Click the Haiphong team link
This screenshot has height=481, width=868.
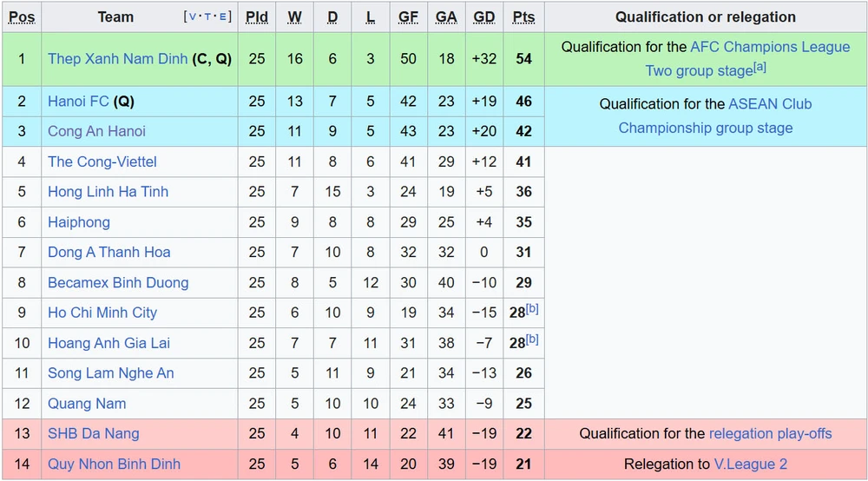coord(79,222)
